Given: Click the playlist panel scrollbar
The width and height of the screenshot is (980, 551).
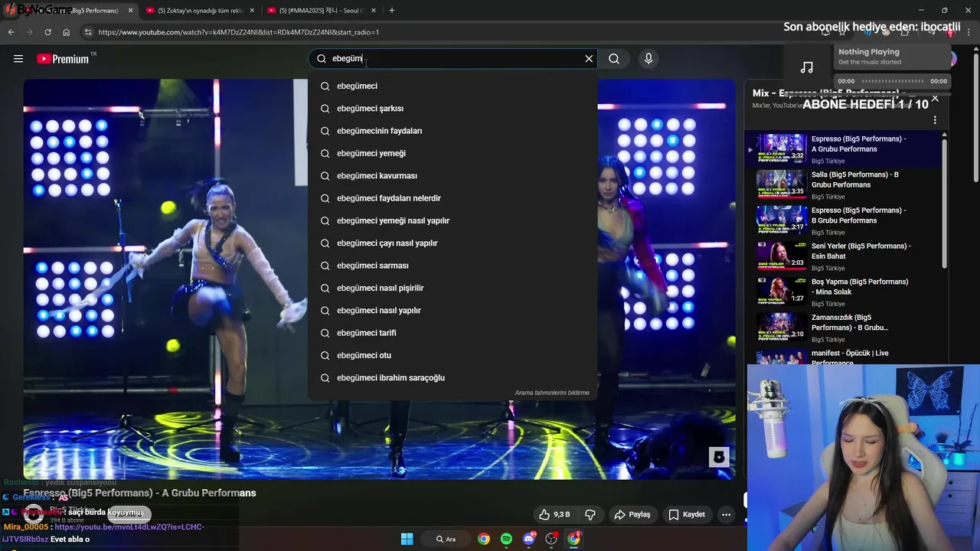Looking at the screenshot, I should 944,203.
